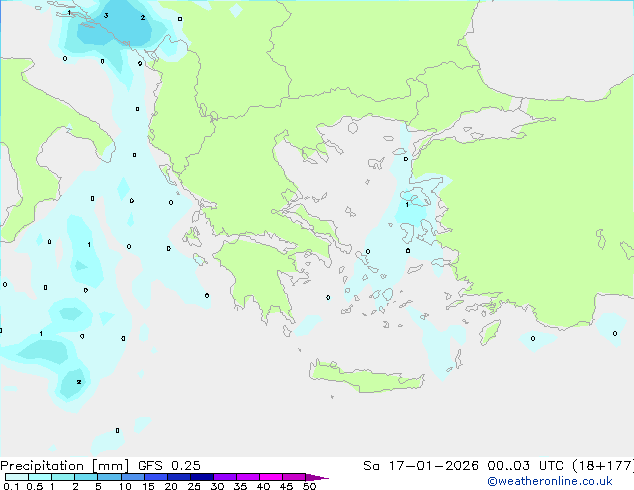The image size is (634, 490).
Task: Select the 10–15 mm legend swatch
Action: pyautogui.click(x=133, y=477)
